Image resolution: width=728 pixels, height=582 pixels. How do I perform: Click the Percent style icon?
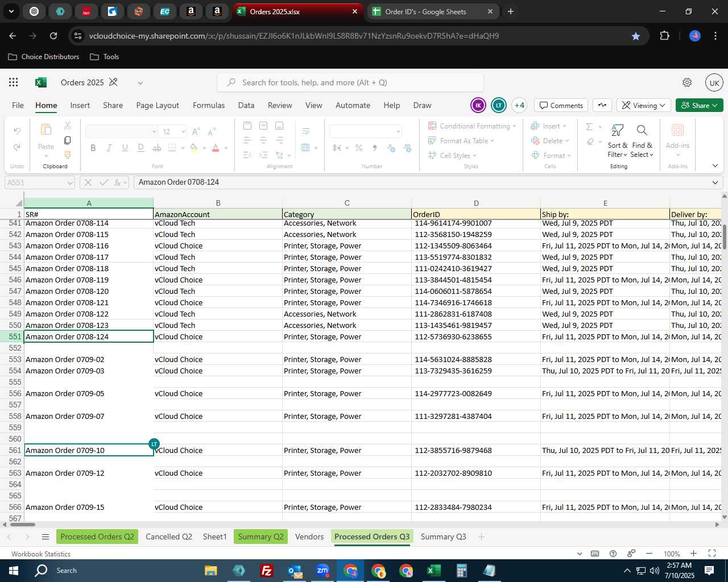coord(359,148)
